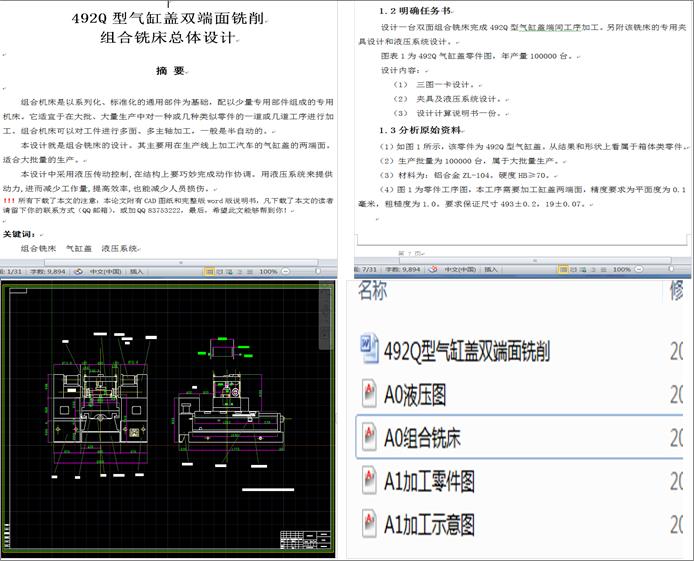This screenshot has height=561, width=694.
Task: Click the document title 492Q型气缸盖双端面铣削
Action: click(168, 18)
